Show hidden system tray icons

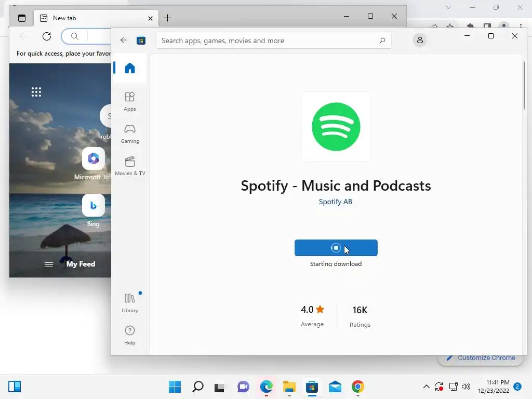coord(427,387)
